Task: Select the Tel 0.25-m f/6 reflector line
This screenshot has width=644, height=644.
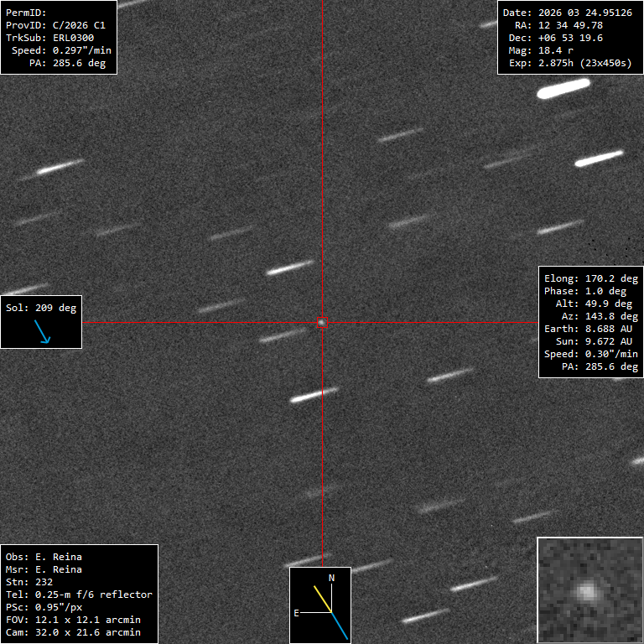Action: point(79,595)
